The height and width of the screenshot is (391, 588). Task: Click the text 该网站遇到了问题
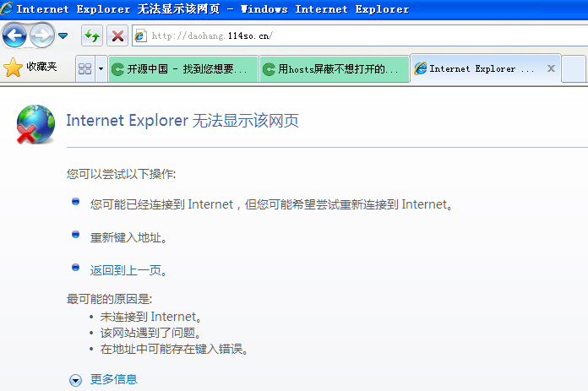pos(150,333)
